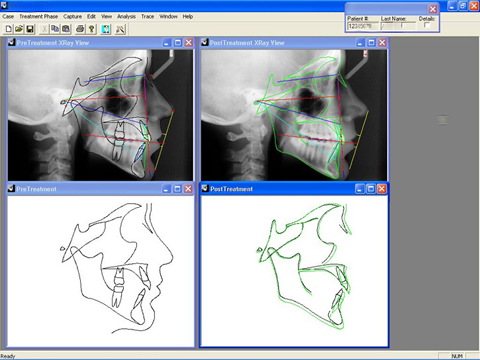Screen dimensions: 480x360
Task: Click the Copy toolbar icon
Action: pyautogui.click(x=55, y=29)
